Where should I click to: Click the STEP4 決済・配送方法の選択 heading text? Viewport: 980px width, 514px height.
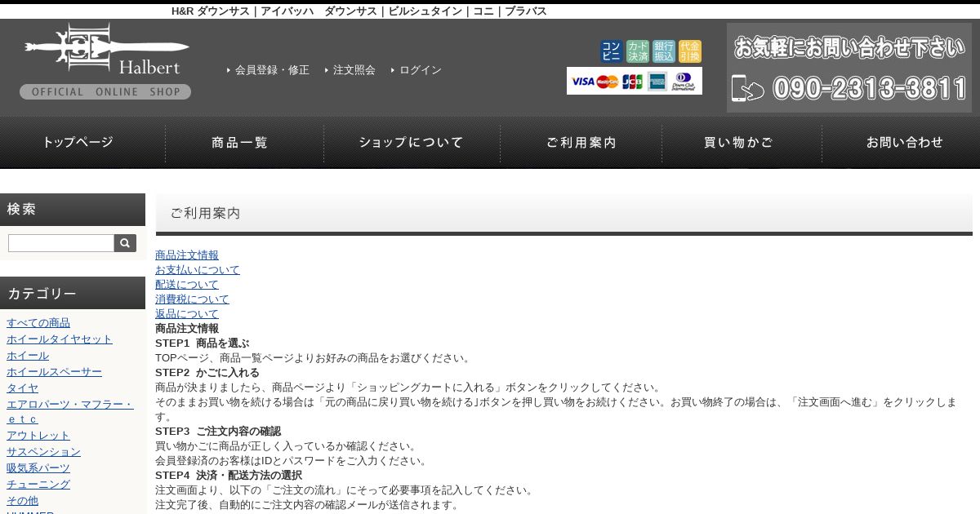pyautogui.click(x=229, y=476)
